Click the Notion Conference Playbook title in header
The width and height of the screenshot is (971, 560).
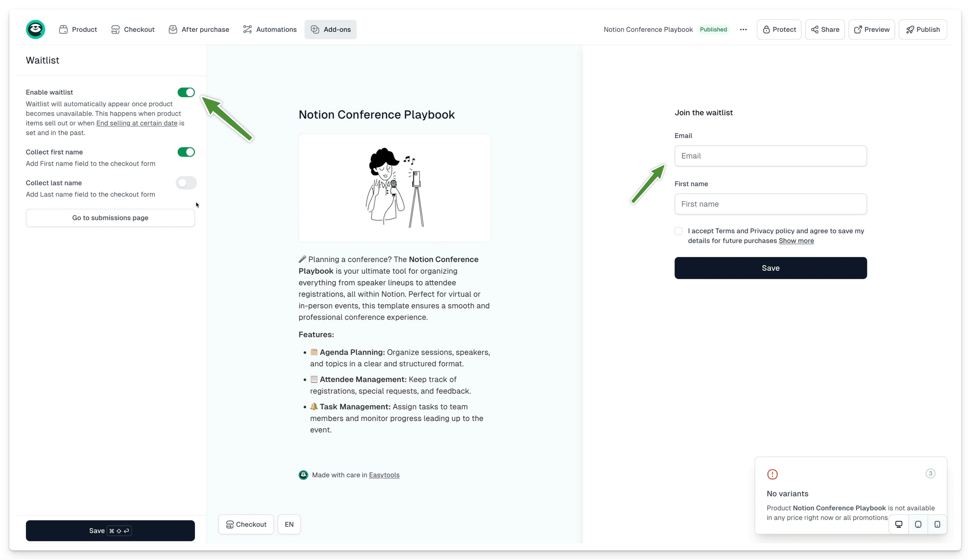[x=648, y=30]
